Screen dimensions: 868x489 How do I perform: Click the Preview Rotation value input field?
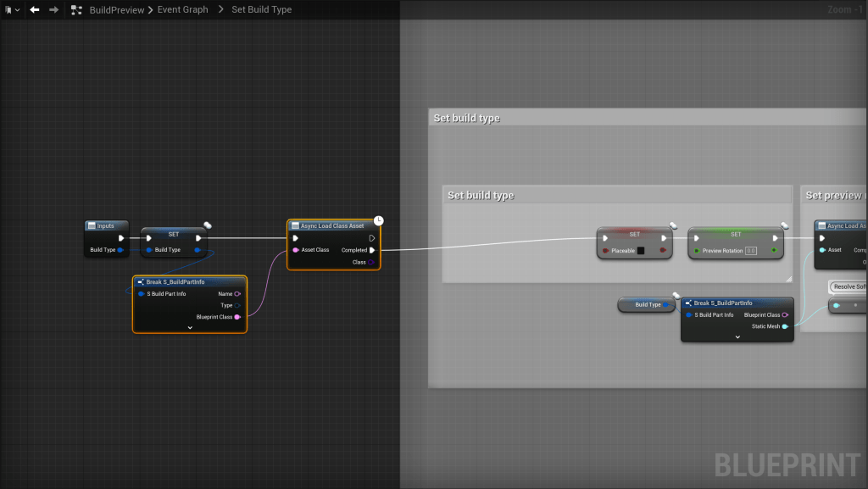[751, 251]
